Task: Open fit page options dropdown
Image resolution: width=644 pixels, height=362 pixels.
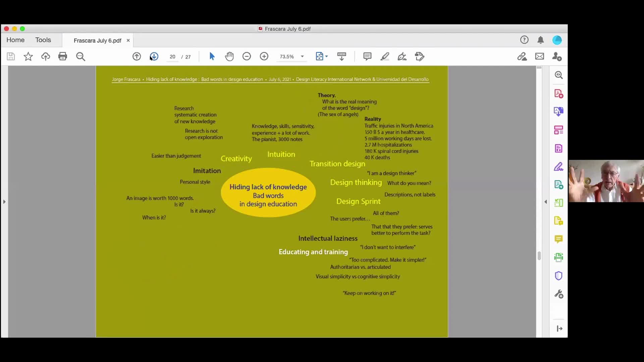Action: (326, 56)
